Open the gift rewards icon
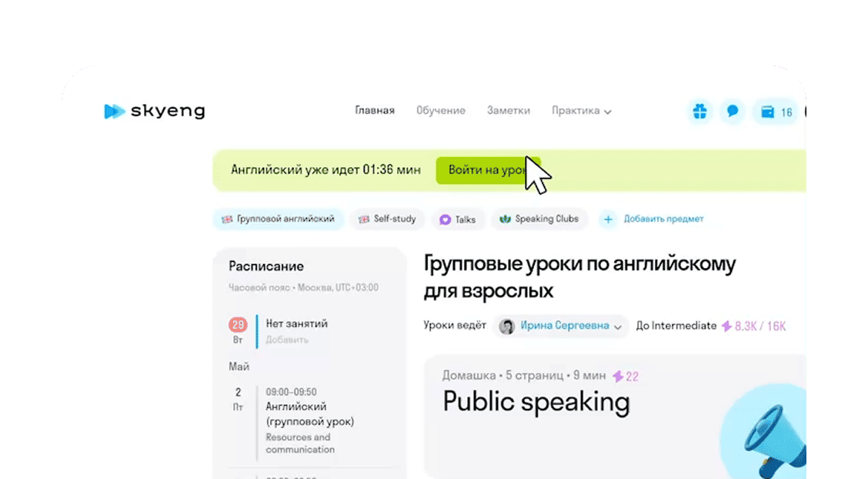The image size is (868, 479). coord(699,112)
